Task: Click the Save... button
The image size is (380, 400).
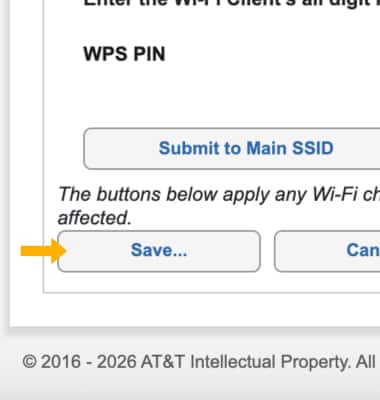Action: point(159,251)
